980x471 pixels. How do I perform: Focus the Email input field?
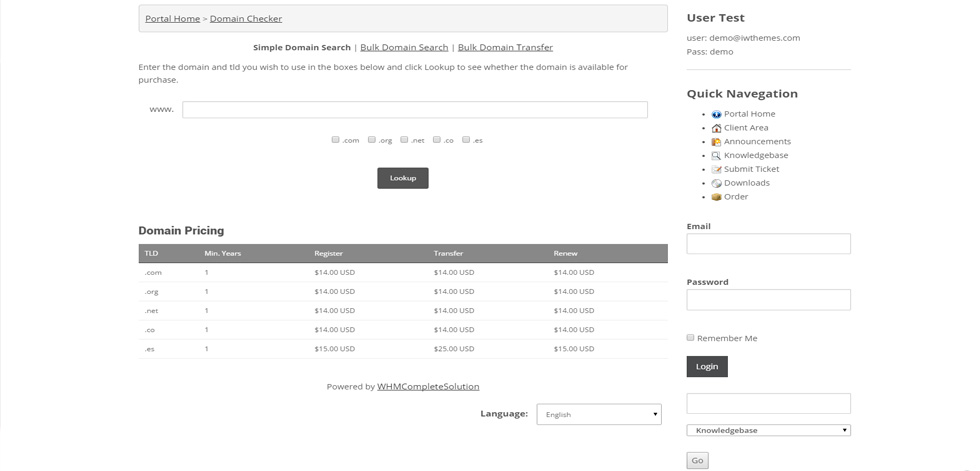point(768,244)
